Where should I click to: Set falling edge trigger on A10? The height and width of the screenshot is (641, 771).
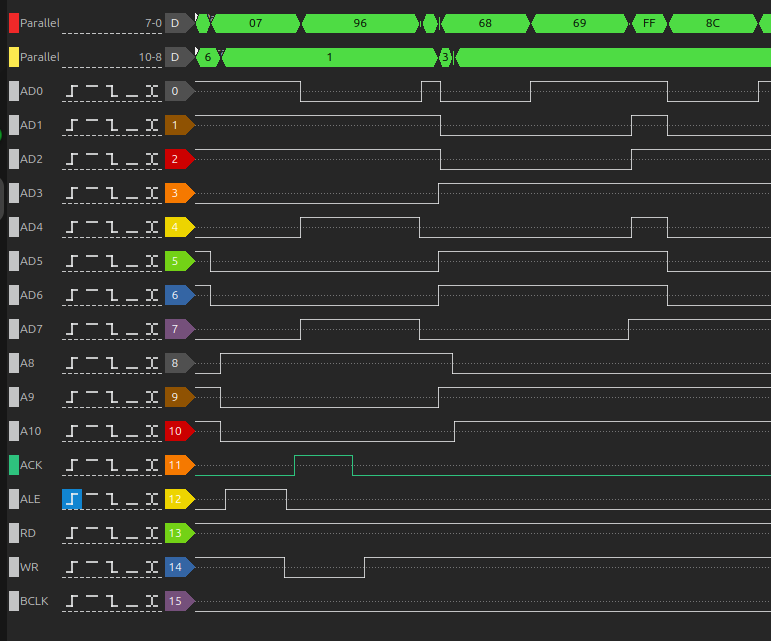click(x=112, y=431)
